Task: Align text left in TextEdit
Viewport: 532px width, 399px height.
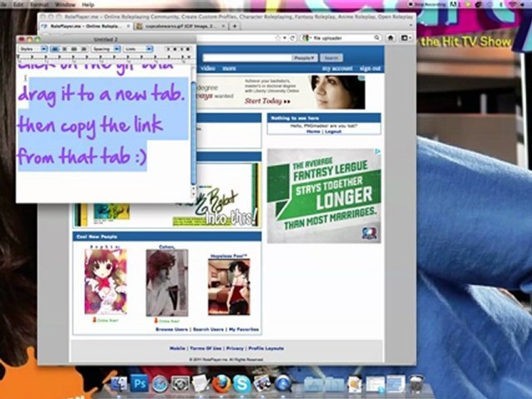Action: pos(55,49)
